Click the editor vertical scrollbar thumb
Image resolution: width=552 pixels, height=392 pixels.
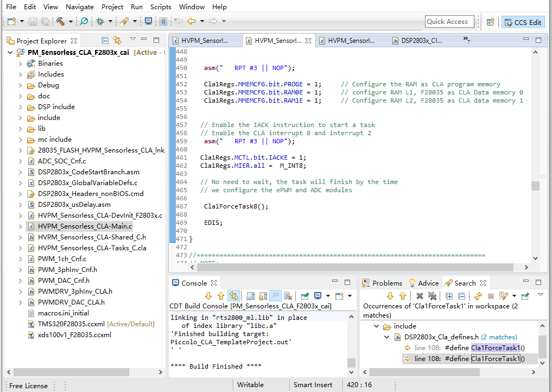point(535,186)
